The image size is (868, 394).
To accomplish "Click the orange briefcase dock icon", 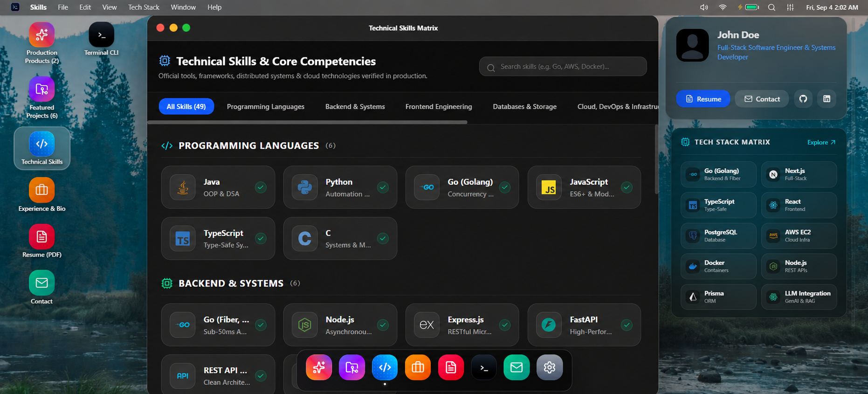I will tap(418, 367).
